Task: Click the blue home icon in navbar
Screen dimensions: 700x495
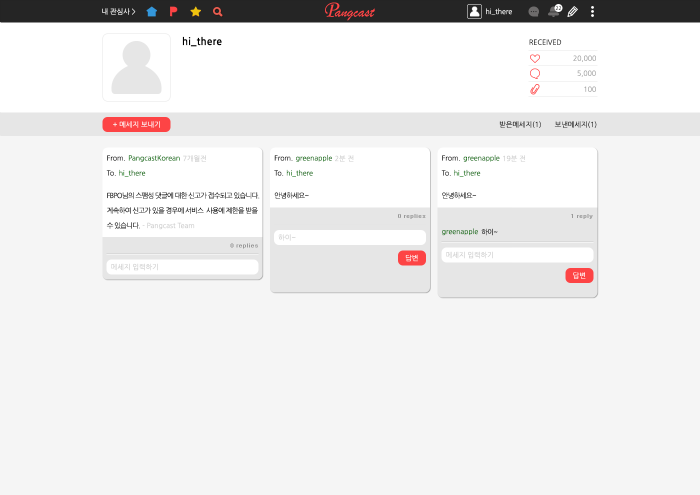Action: pos(152,11)
